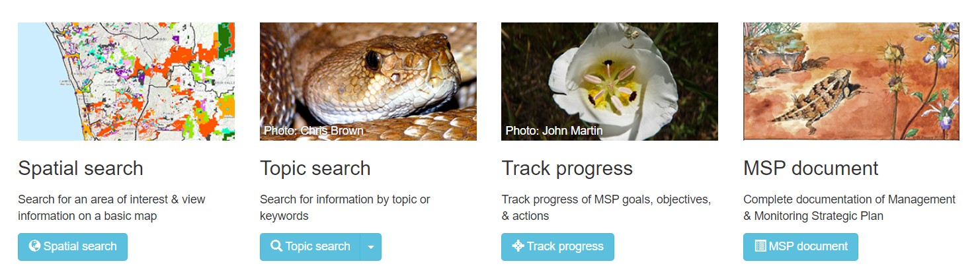This screenshot has height=278, width=980.
Task: Click the rattlesnake photo thumbnail
Action: 368,81
